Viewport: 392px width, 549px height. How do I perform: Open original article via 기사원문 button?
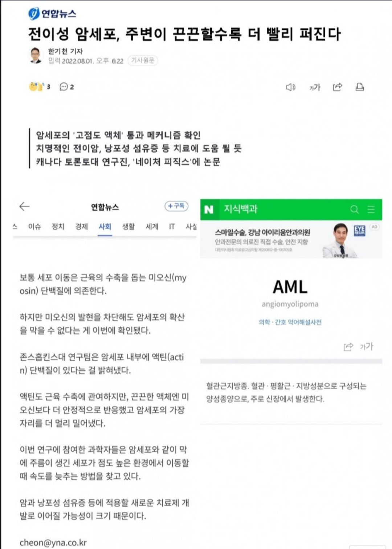(x=143, y=60)
